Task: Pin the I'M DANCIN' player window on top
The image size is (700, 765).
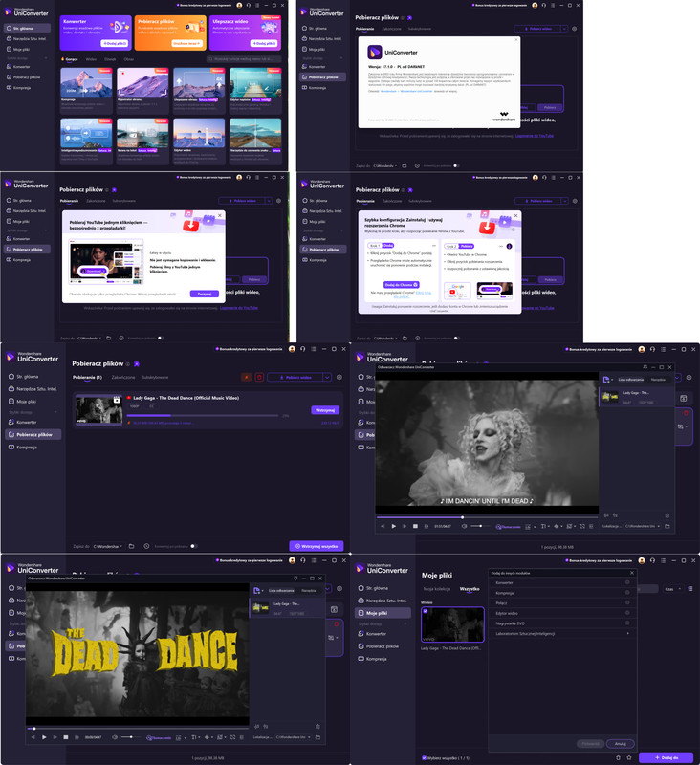Action: click(645, 367)
